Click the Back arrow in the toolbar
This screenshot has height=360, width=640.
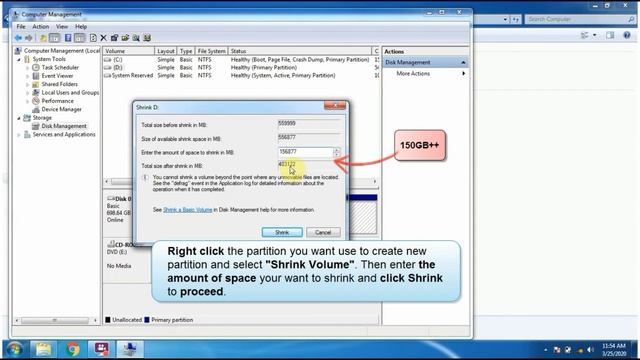pyautogui.click(x=18, y=38)
